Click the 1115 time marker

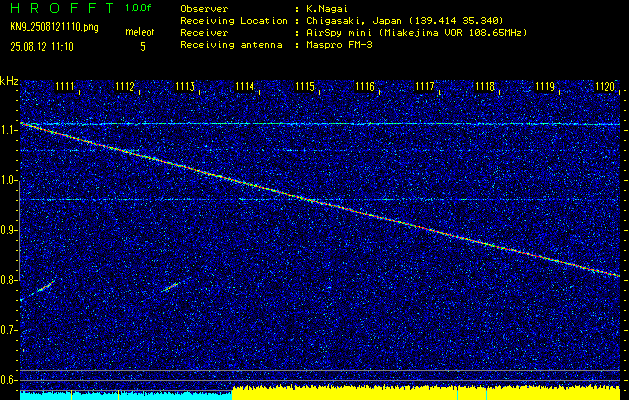click(x=304, y=86)
